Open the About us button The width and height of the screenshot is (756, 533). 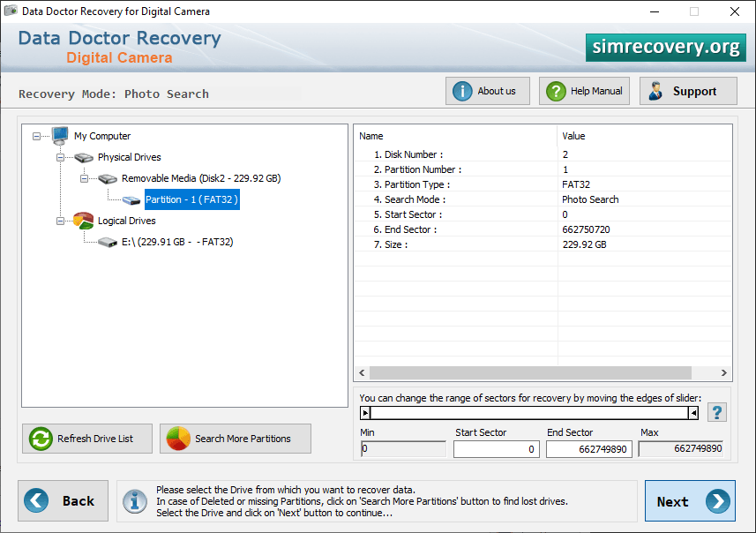point(488,91)
